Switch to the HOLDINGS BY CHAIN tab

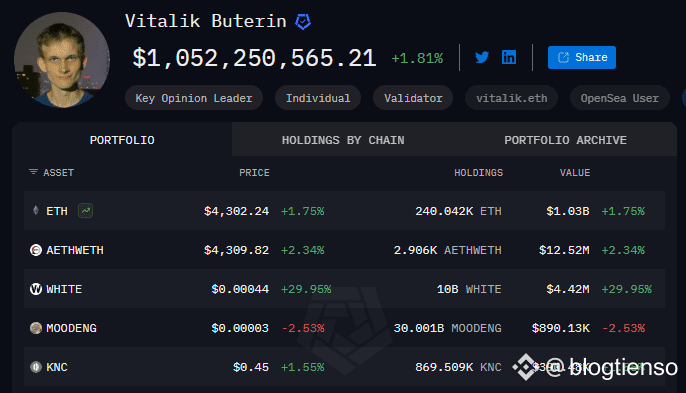point(343,140)
